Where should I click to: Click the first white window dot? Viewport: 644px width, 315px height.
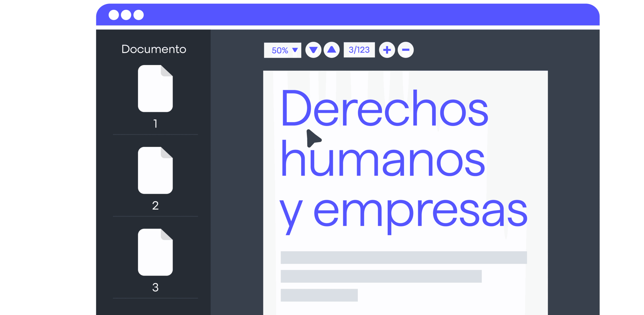coord(114,15)
